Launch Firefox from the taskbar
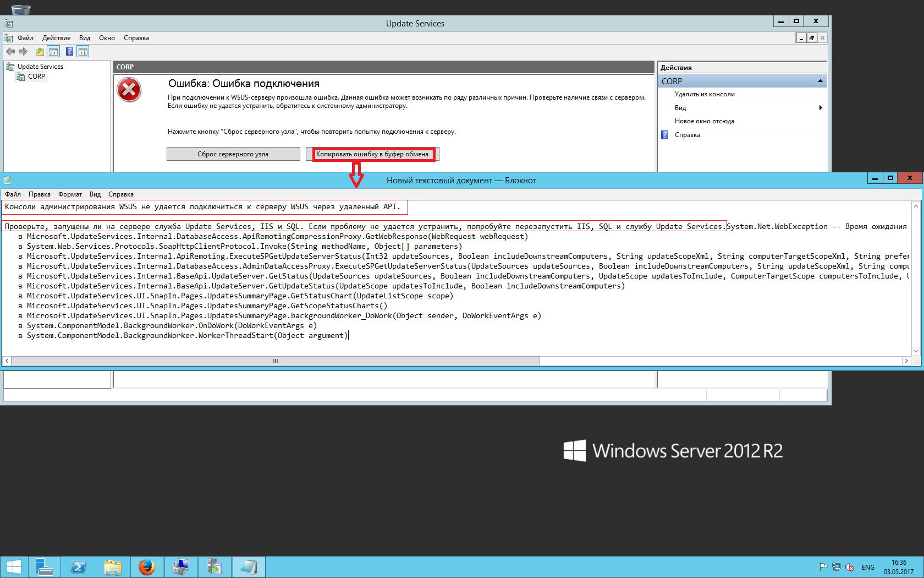924x578 pixels. coord(146,567)
